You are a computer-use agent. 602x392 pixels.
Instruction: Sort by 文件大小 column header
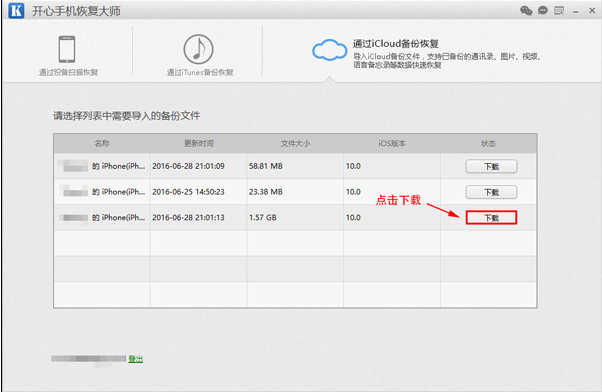295,143
